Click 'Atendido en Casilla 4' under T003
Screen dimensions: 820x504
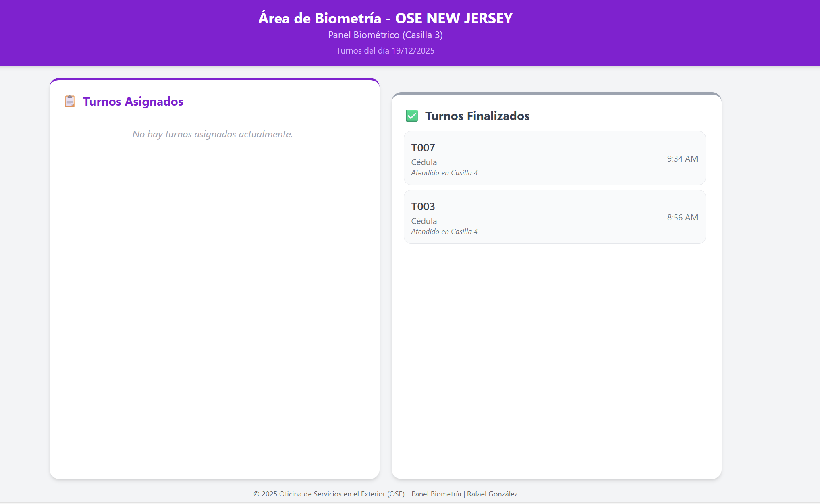(444, 232)
